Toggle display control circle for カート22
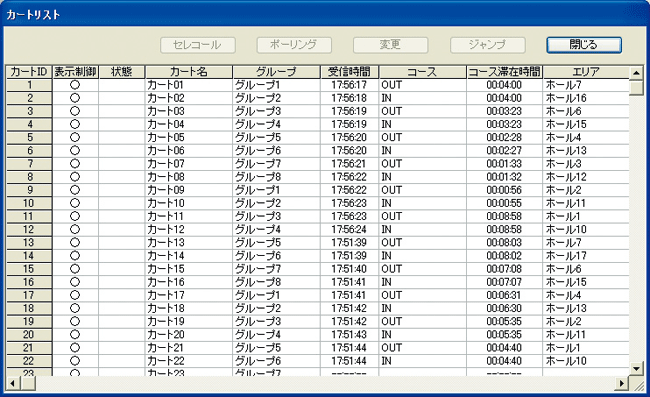The image size is (650, 397). coord(75,361)
